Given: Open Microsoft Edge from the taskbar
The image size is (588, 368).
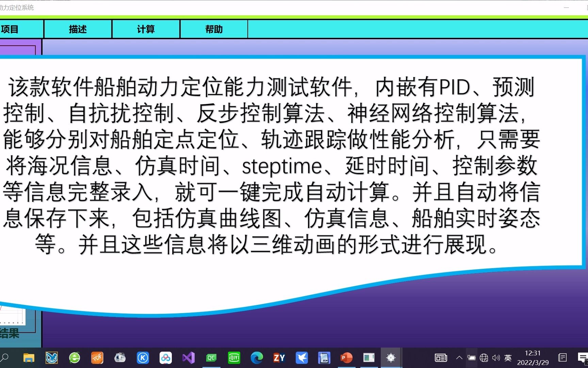Looking at the screenshot, I should pyautogui.click(x=257, y=358).
